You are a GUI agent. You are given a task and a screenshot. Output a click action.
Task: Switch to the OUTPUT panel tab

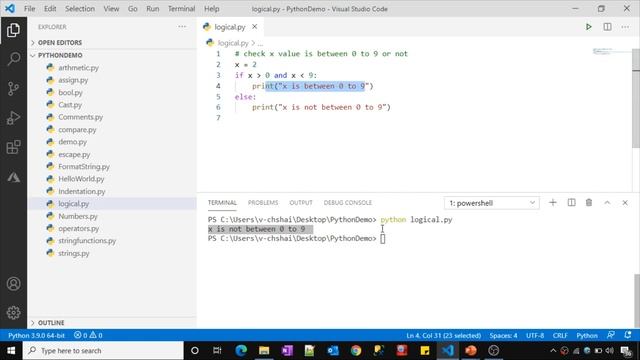pos(301,202)
